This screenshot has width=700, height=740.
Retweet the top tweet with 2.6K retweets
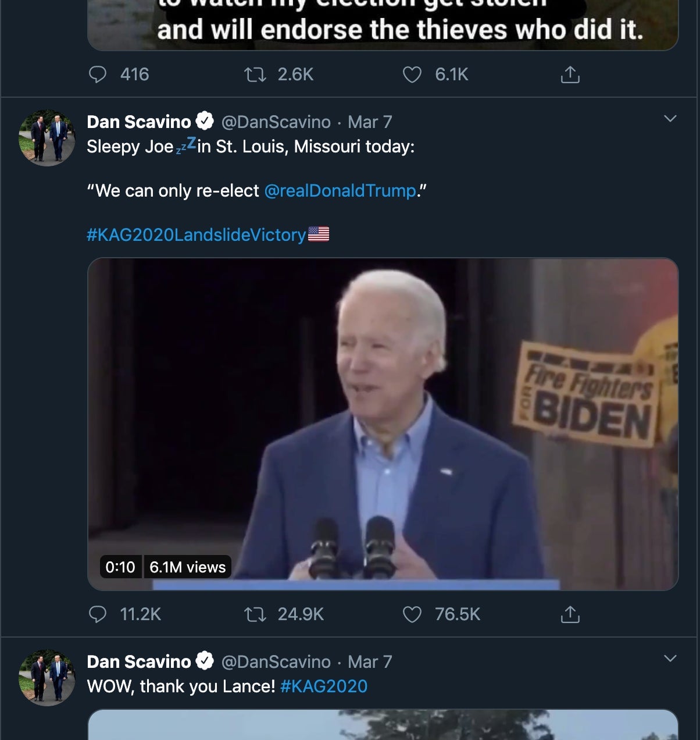(255, 74)
